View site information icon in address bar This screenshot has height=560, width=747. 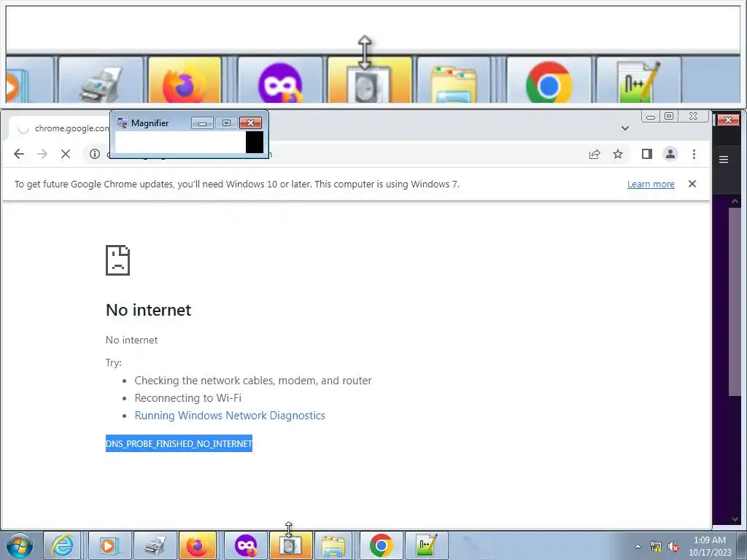point(95,154)
